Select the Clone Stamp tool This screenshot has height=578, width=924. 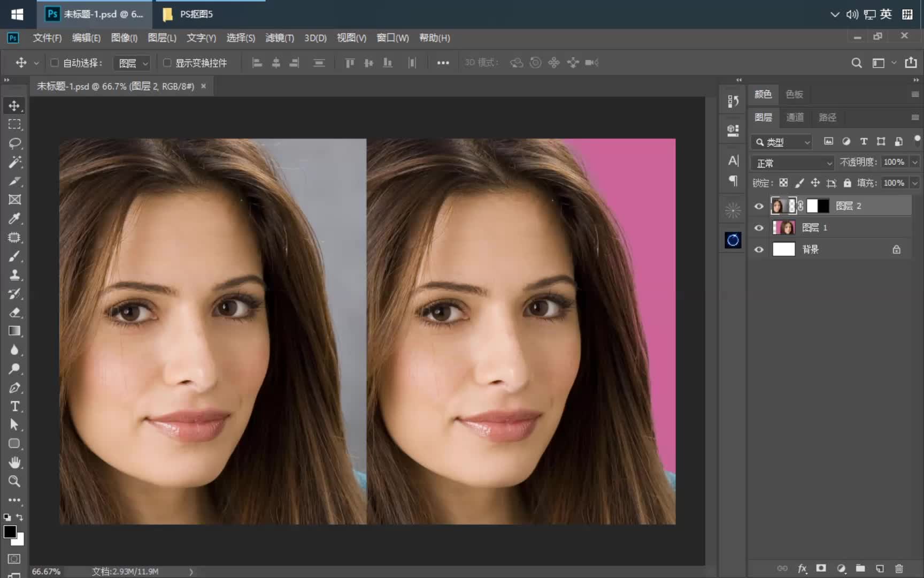pos(14,275)
